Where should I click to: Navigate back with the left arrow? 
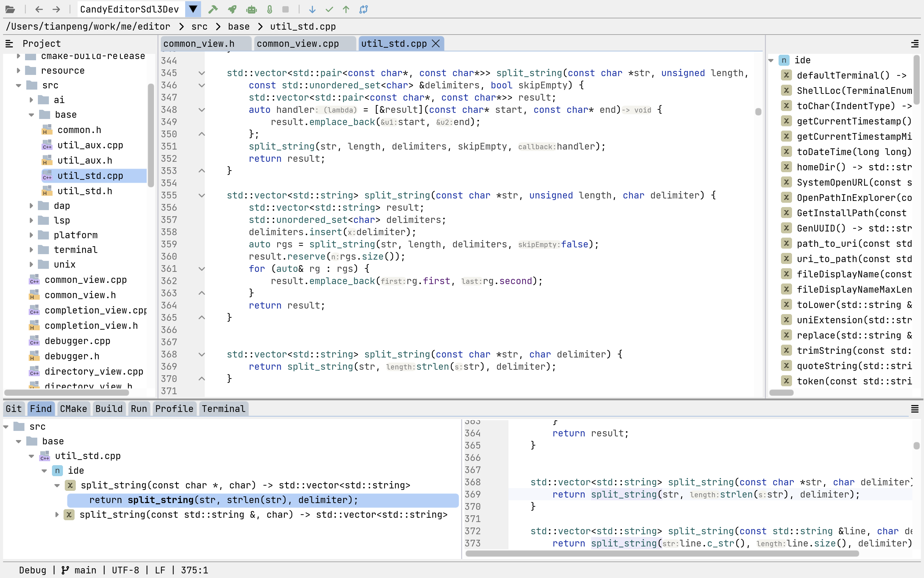click(x=39, y=9)
